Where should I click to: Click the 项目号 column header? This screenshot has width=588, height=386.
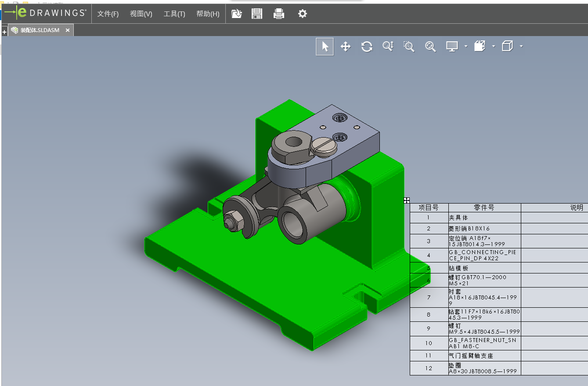[429, 208]
